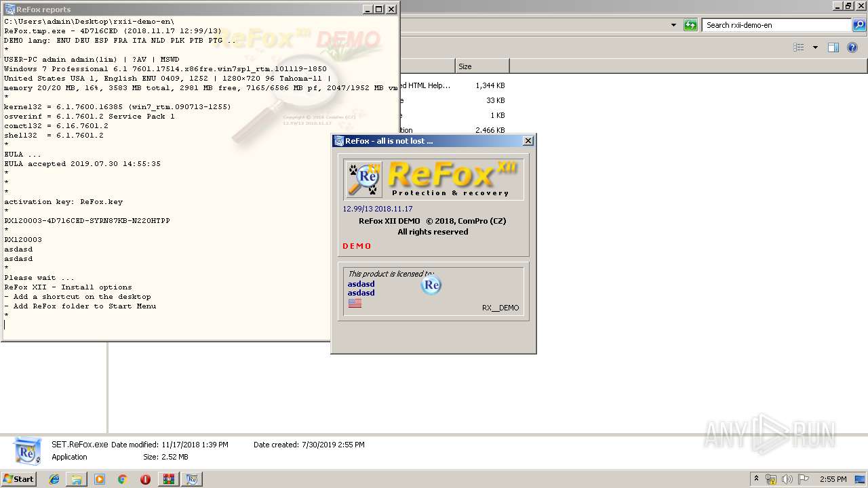The image size is (868, 488).
Task: Click the green refresh button in Explorer
Action: [x=690, y=25]
